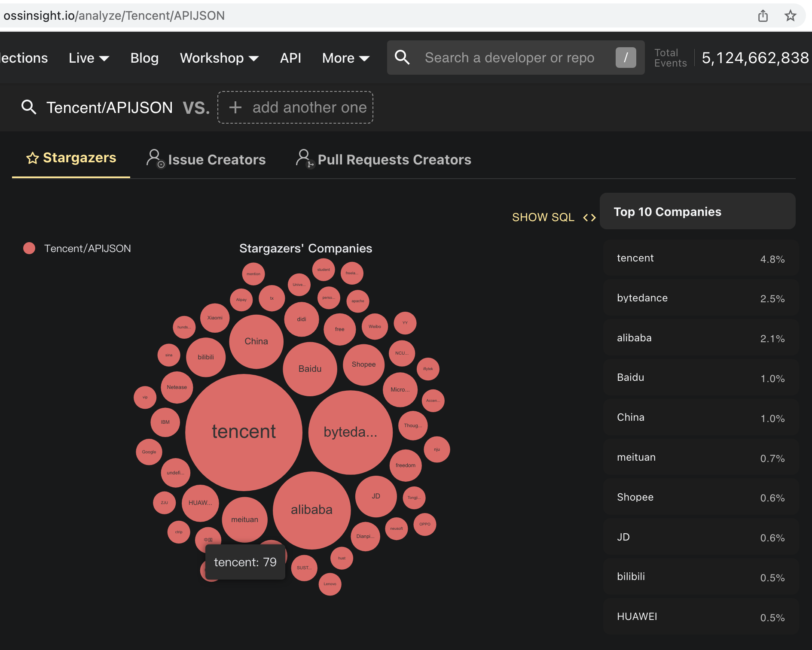Viewport: 812px width, 650px height.
Task: Open the Workshop dropdown menu
Action: [219, 58]
